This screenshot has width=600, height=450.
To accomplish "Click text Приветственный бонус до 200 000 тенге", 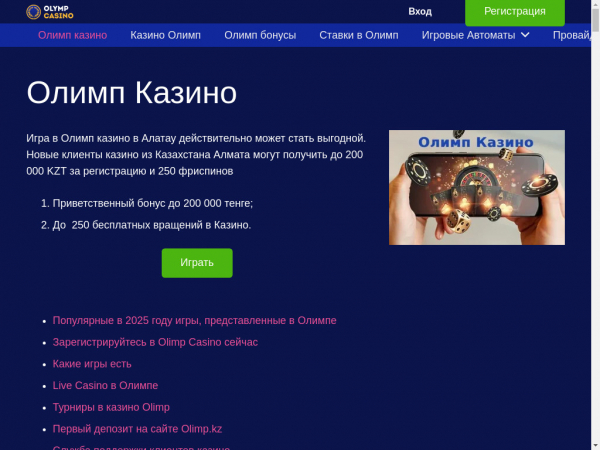I will [153, 203].
